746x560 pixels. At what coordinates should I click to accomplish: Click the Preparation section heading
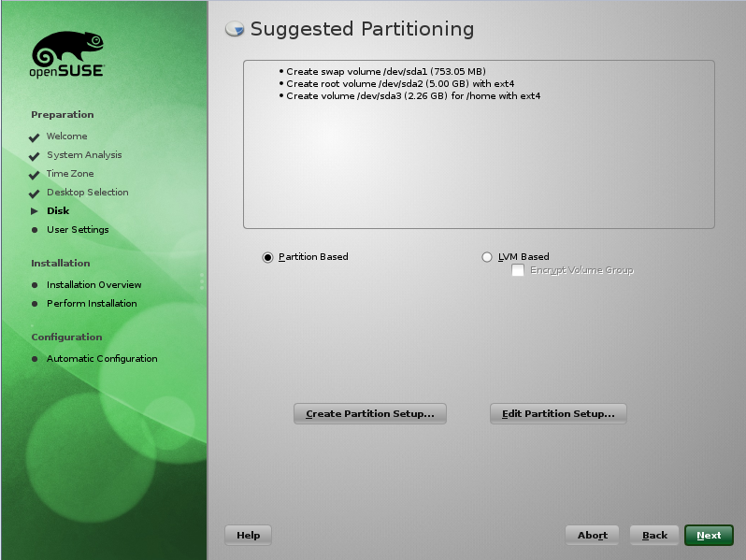[x=63, y=115]
